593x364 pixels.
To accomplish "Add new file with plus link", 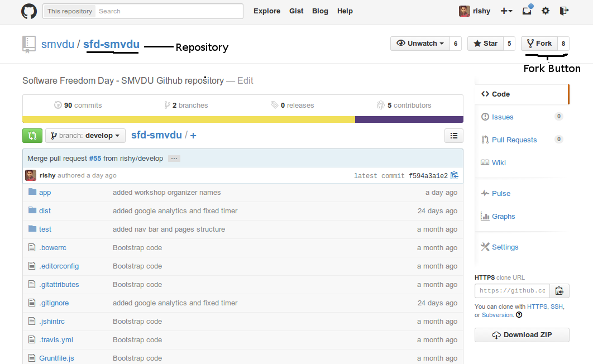I will [193, 135].
